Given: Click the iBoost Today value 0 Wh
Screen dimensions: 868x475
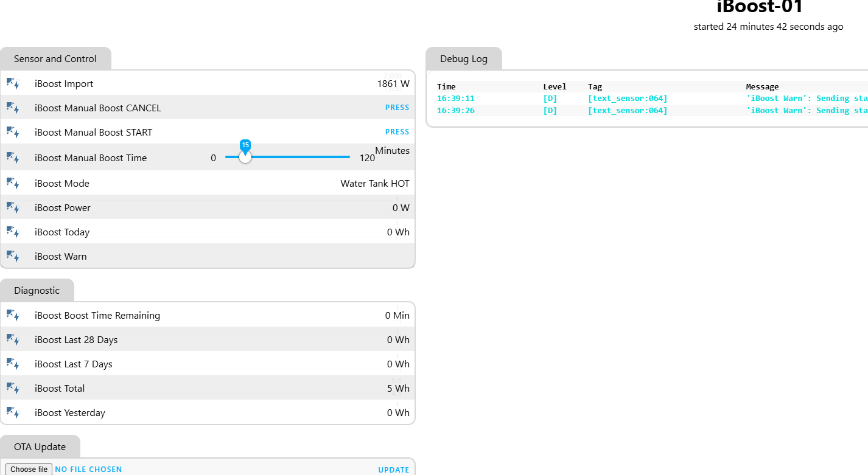Looking at the screenshot, I should 398,232.
